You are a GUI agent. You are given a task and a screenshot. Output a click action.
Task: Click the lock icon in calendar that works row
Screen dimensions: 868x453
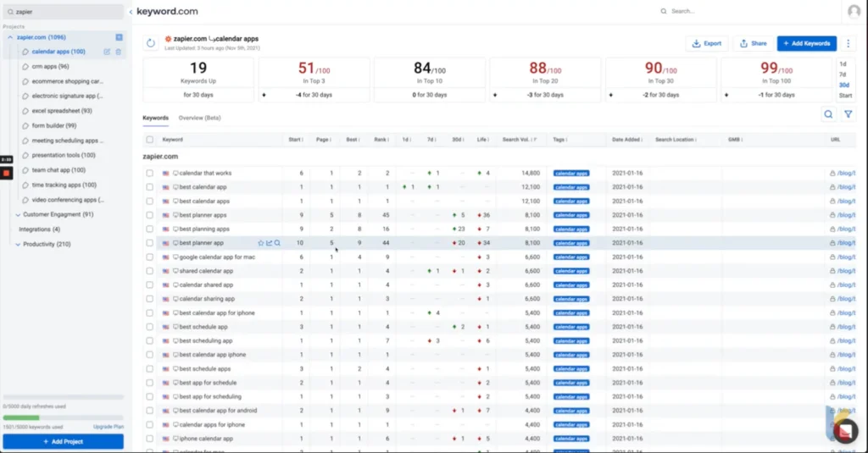[832, 173]
